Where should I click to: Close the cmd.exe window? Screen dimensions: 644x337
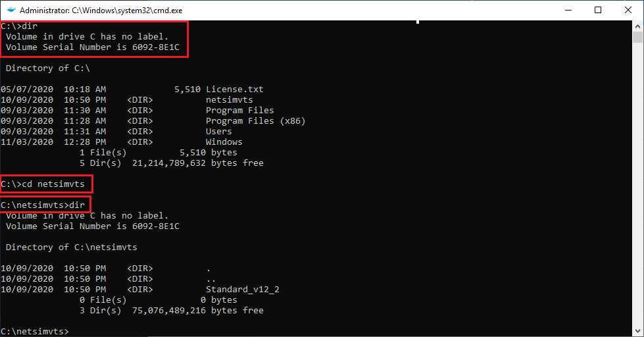coord(628,10)
